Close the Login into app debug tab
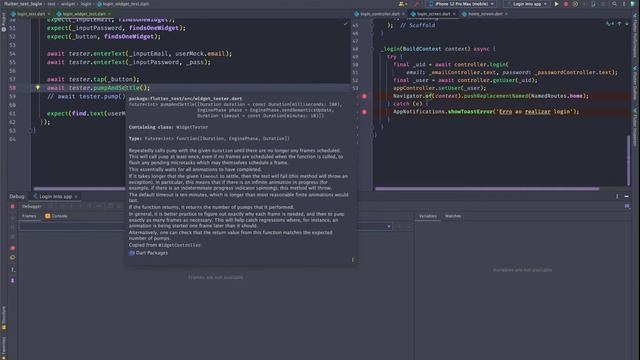The width and height of the screenshot is (640, 360). pos(76,197)
